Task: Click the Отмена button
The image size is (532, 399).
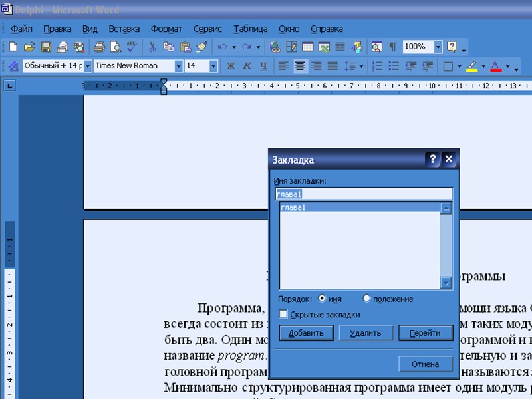Action: (x=426, y=364)
